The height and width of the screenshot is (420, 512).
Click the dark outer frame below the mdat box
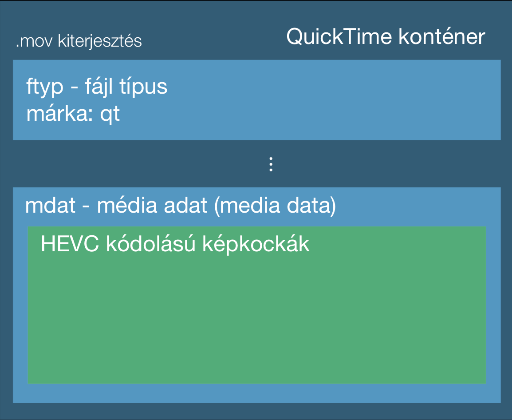(x=256, y=412)
